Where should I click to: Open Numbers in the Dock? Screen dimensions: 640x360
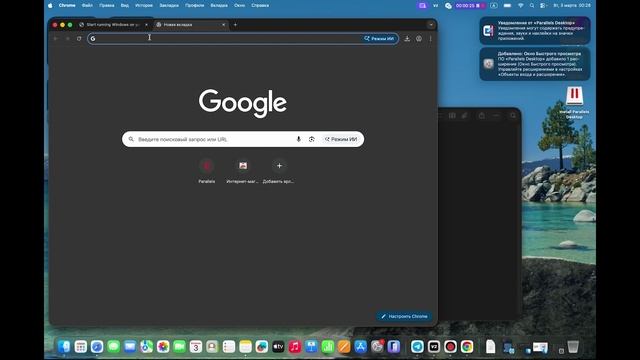point(327,347)
